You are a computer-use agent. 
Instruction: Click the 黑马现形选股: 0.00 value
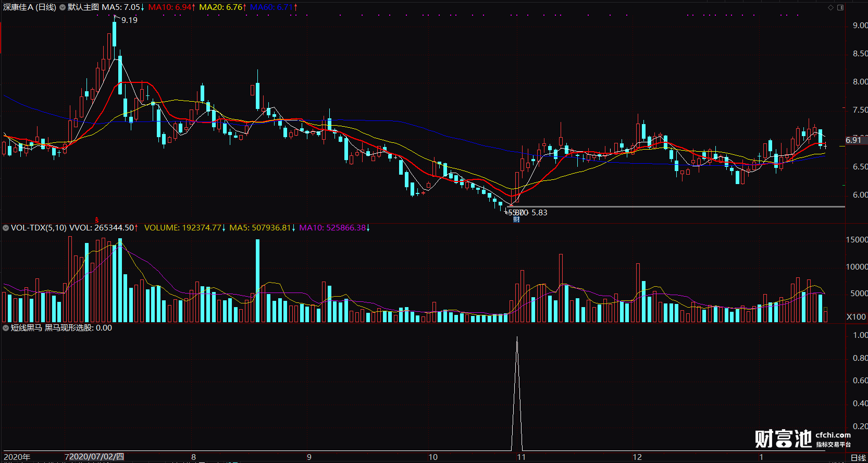[x=78, y=328]
